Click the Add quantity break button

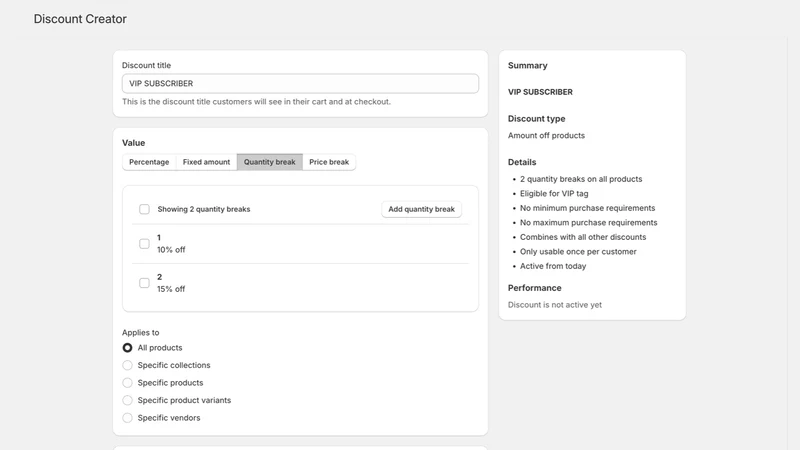click(421, 209)
